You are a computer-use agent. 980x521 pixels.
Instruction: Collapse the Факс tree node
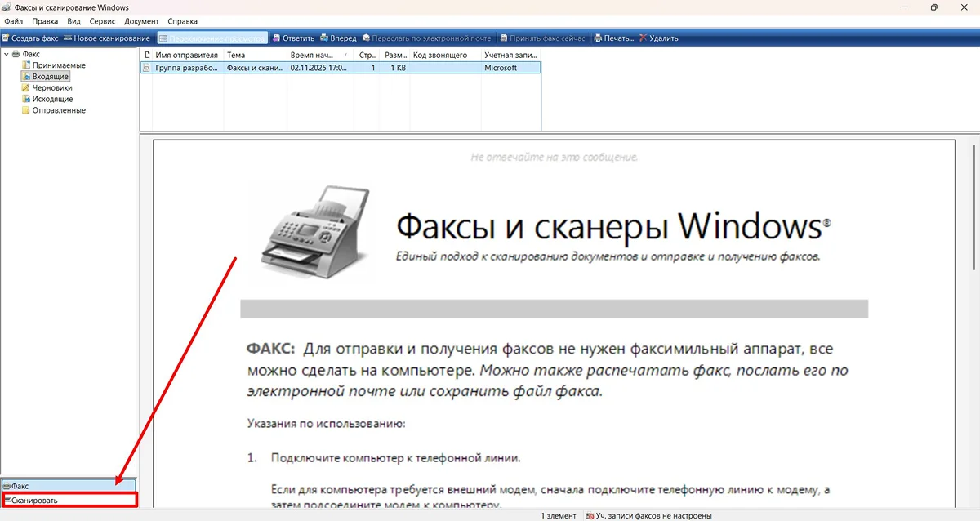click(7, 54)
